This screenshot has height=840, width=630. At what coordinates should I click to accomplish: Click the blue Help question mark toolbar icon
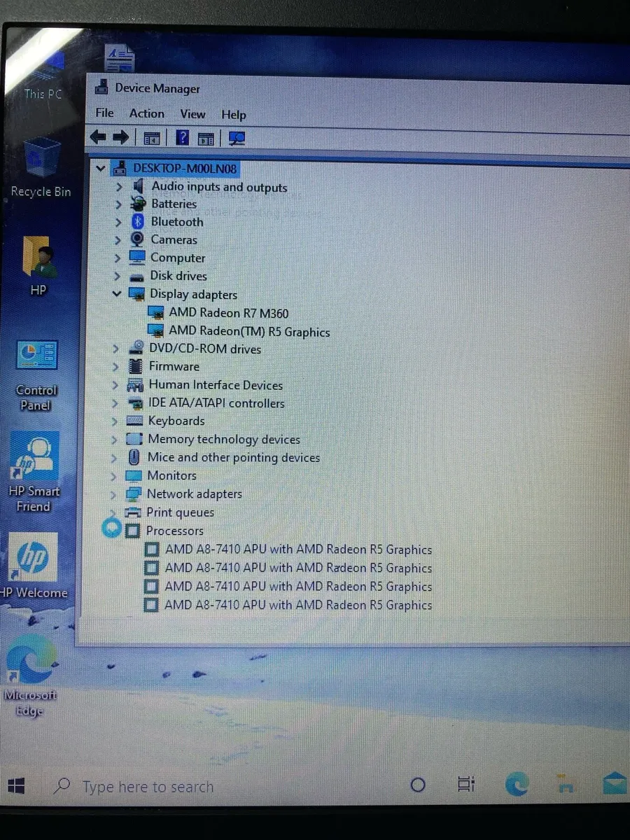point(182,137)
